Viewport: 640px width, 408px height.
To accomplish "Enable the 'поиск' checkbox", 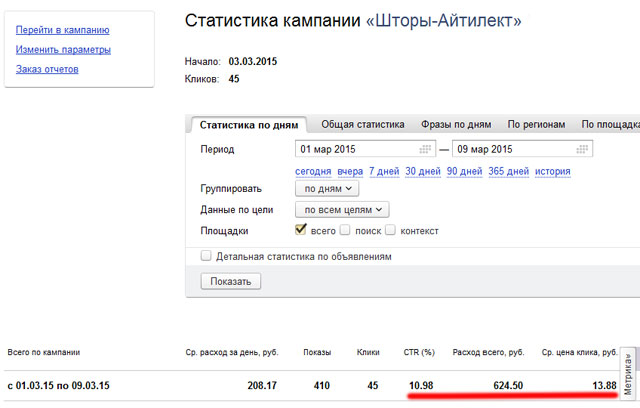I will (345, 230).
